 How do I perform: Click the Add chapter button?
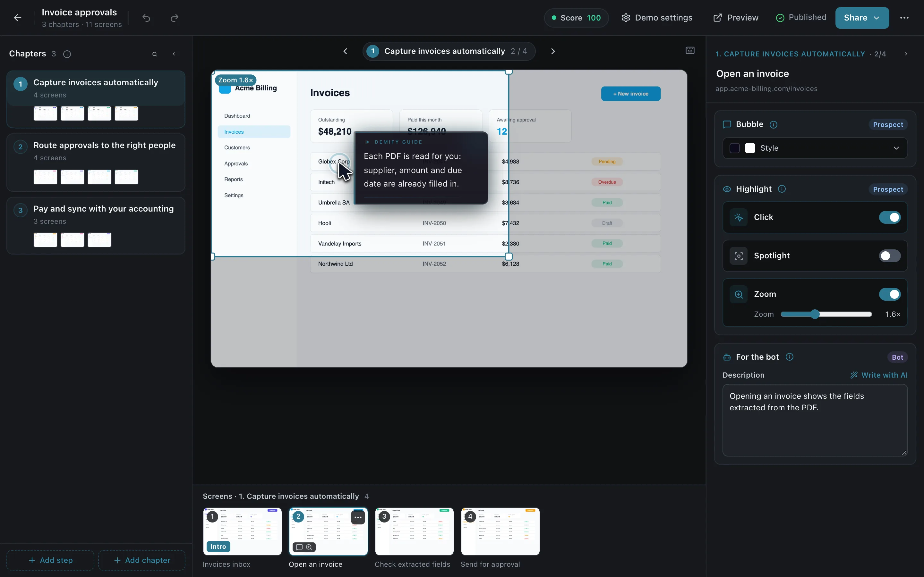[142, 560]
